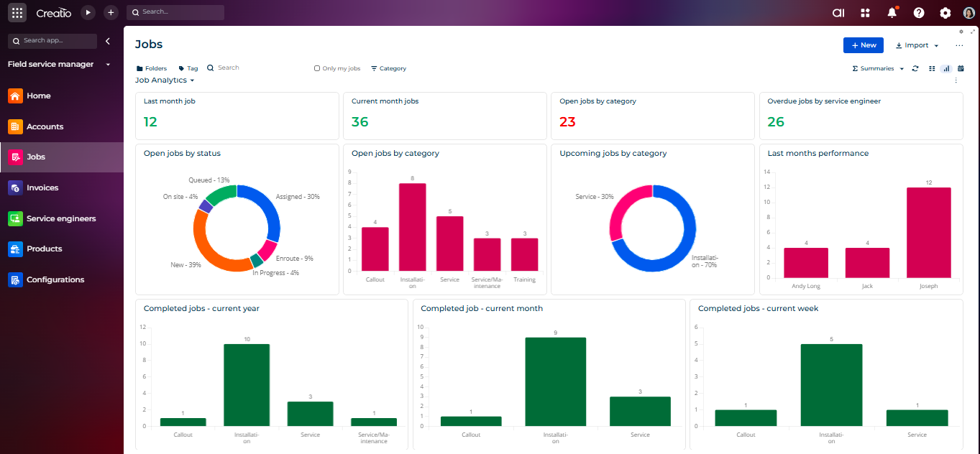Open the Import dropdown
Viewport: 980px width, 454px height.
tap(917, 45)
